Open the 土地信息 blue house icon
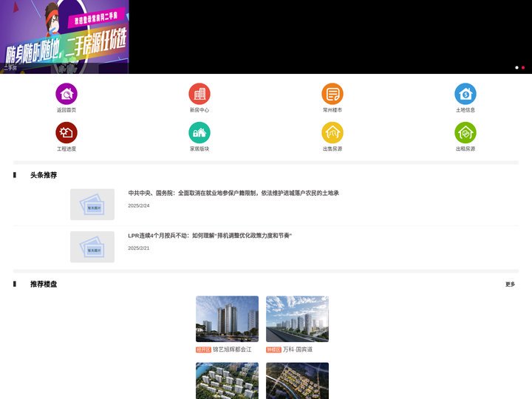 click(x=465, y=94)
